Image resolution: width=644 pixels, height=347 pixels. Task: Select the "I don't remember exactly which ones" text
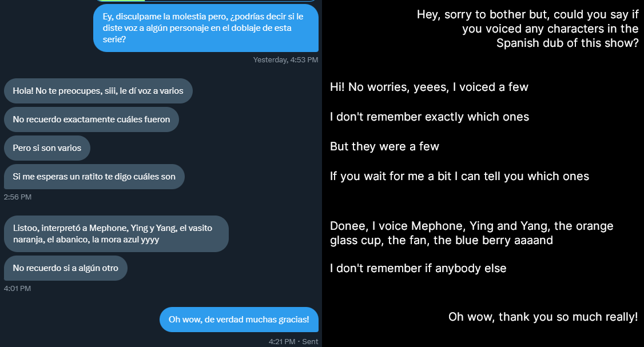pyautogui.click(x=430, y=117)
